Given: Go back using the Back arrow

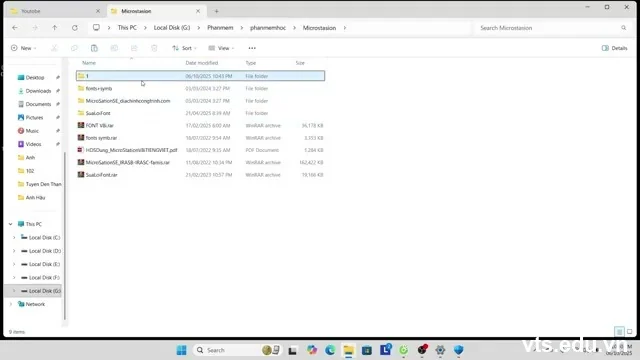Looking at the screenshot, I should [15, 28].
